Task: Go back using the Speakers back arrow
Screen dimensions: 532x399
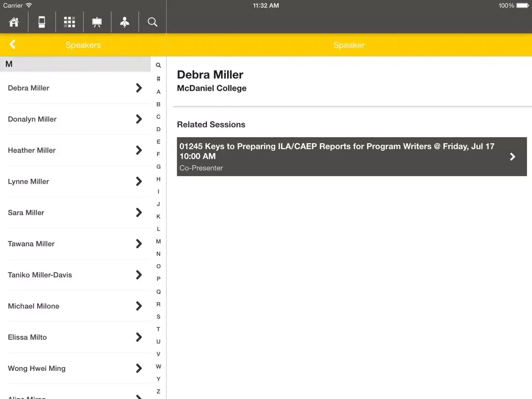Action: pyautogui.click(x=13, y=44)
